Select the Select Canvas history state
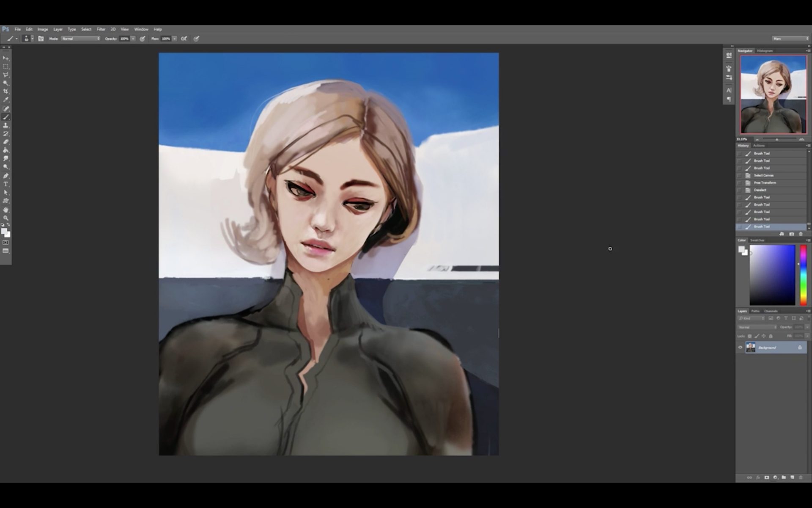This screenshot has width=812, height=508. coord(771,175)
